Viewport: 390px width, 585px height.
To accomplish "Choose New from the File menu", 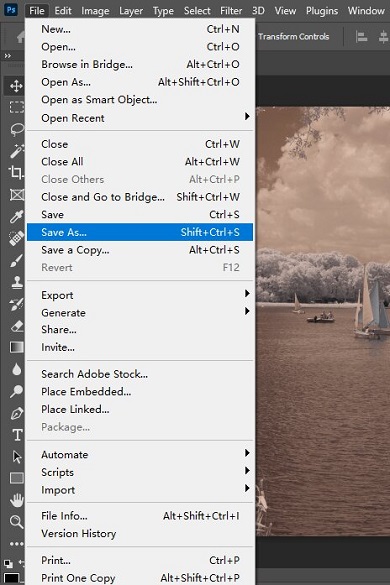I will click(x=140, y=29).
